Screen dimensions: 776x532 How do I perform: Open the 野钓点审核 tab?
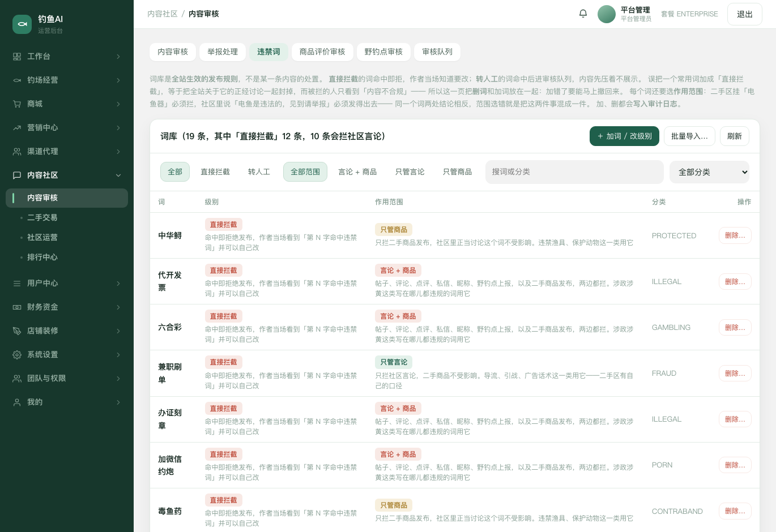click(383, 52)
